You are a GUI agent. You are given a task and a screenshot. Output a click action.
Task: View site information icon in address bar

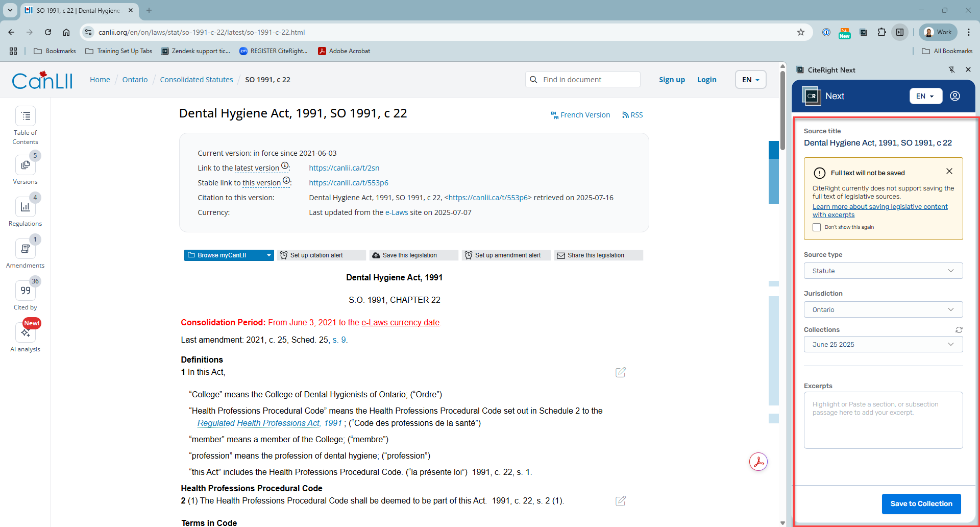88,32
